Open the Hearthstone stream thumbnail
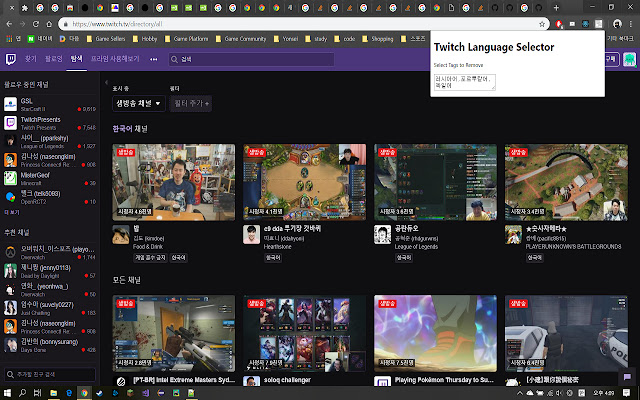 [304, 182]
